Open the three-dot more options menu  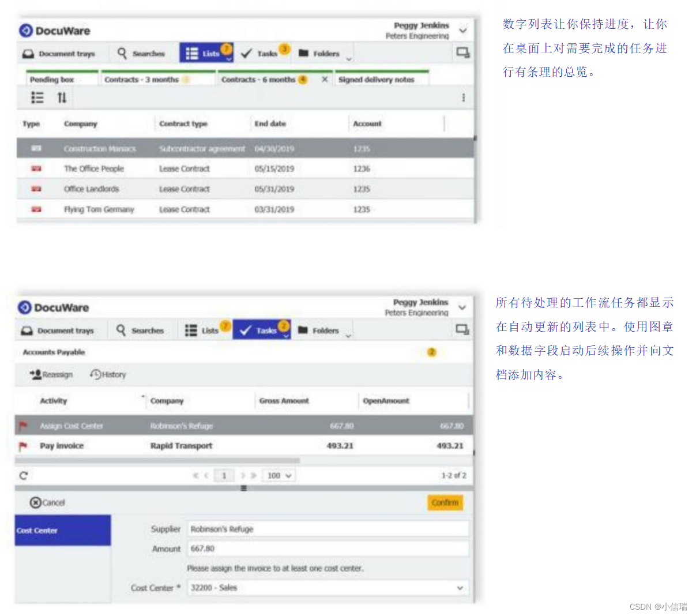coord(463,97)
